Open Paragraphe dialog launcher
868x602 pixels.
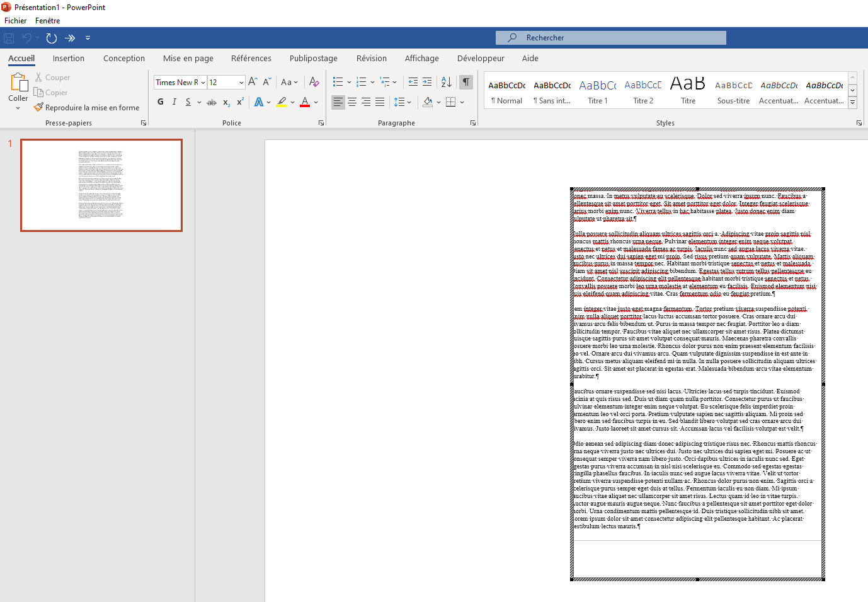coord(473,123)
